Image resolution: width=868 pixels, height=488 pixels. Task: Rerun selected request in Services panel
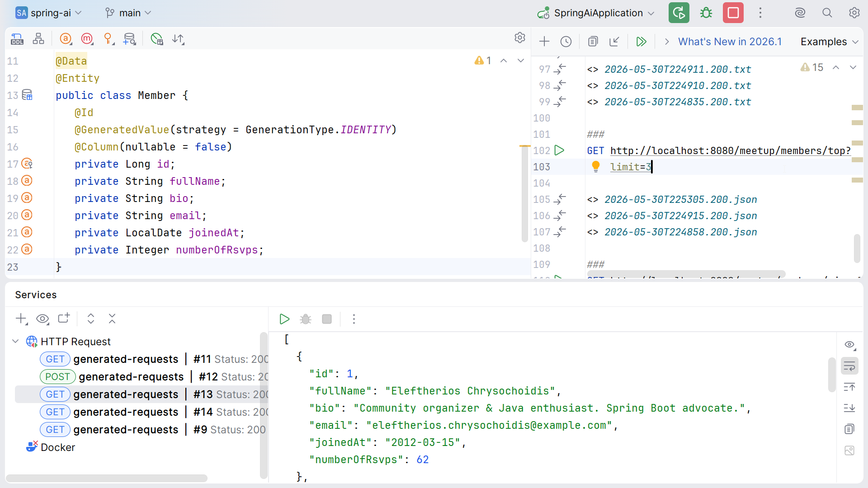click(x=284, y=319)
